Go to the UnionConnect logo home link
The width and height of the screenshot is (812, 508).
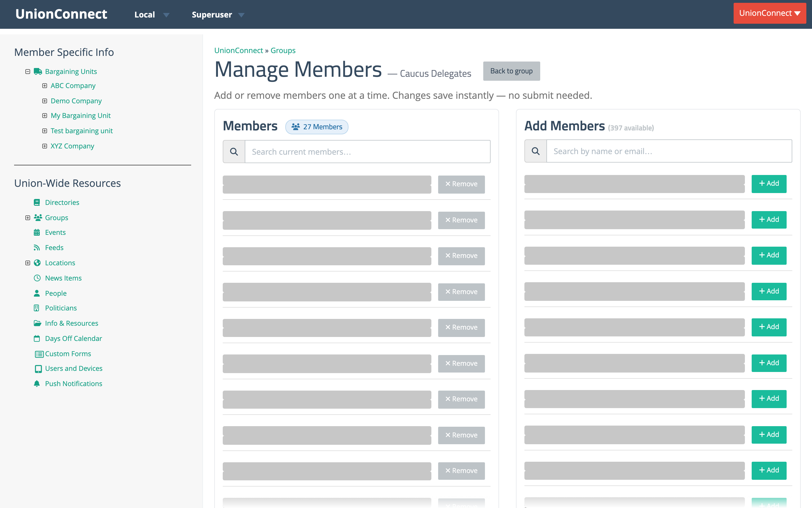point(61,14)
